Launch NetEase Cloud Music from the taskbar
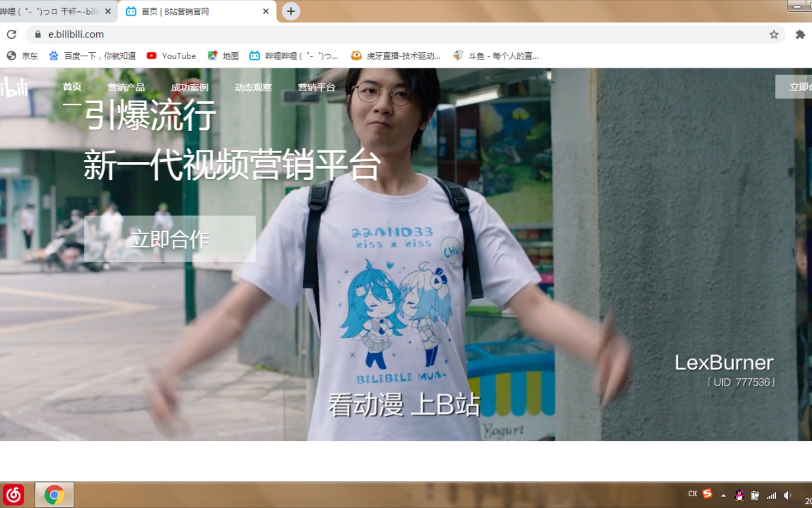The height and width of the screenshot is (508, 812). click(x=14, y=495)
